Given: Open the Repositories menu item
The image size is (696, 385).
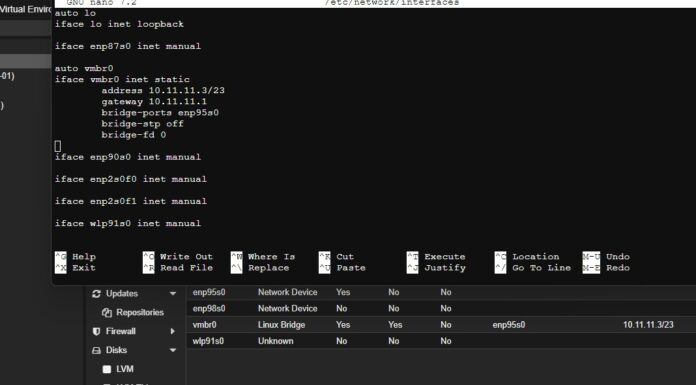Looking at the screenshot, I should pyautogui.click(x=140, y=313).
